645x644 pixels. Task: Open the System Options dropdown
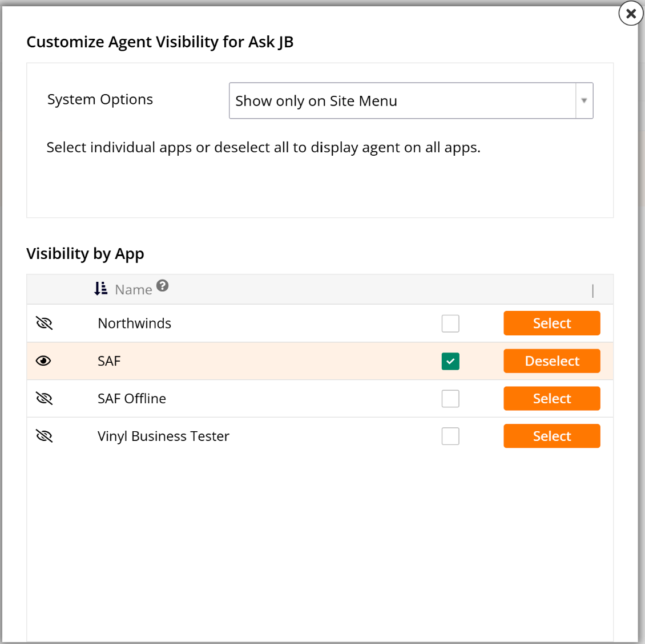(x=411, y=101)
